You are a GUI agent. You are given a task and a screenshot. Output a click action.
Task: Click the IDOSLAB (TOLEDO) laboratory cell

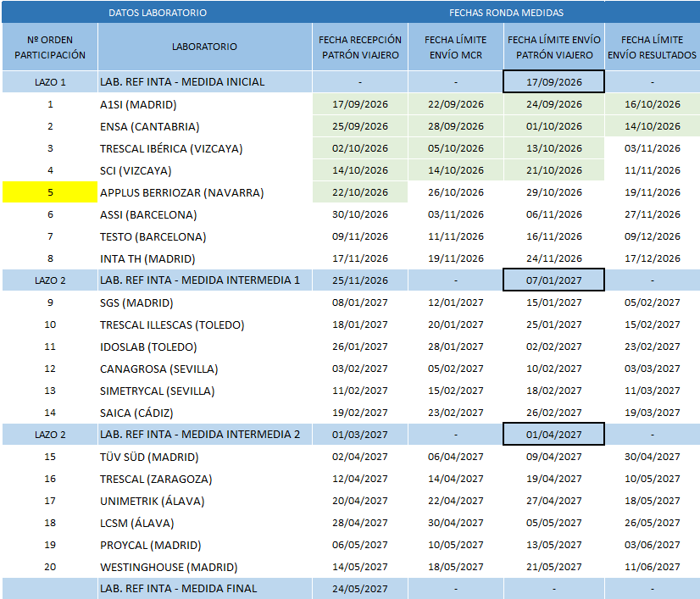point(204,347)
